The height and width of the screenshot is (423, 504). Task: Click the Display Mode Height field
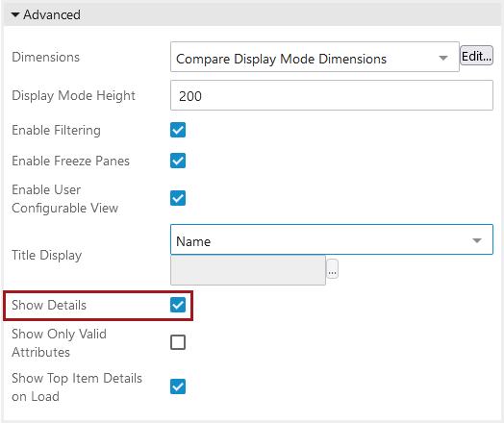[332, 95]
